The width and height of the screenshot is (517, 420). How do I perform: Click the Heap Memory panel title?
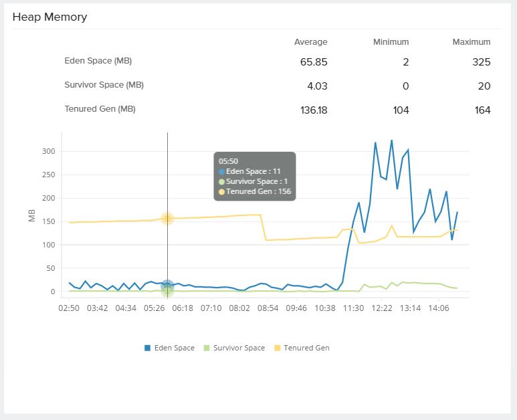49,17
